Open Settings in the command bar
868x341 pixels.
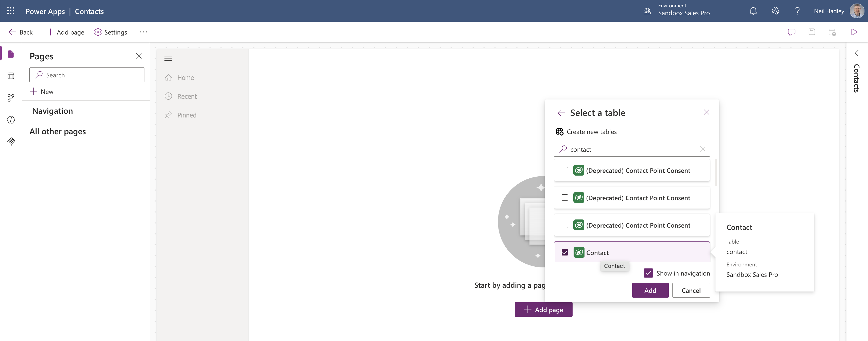[x=110, y=32]
